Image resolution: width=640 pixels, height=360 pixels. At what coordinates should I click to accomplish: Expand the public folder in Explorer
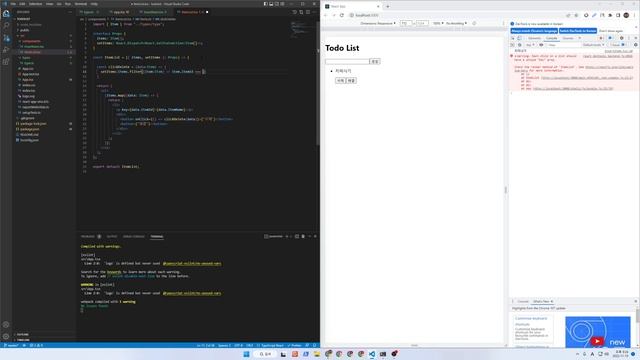24,30
